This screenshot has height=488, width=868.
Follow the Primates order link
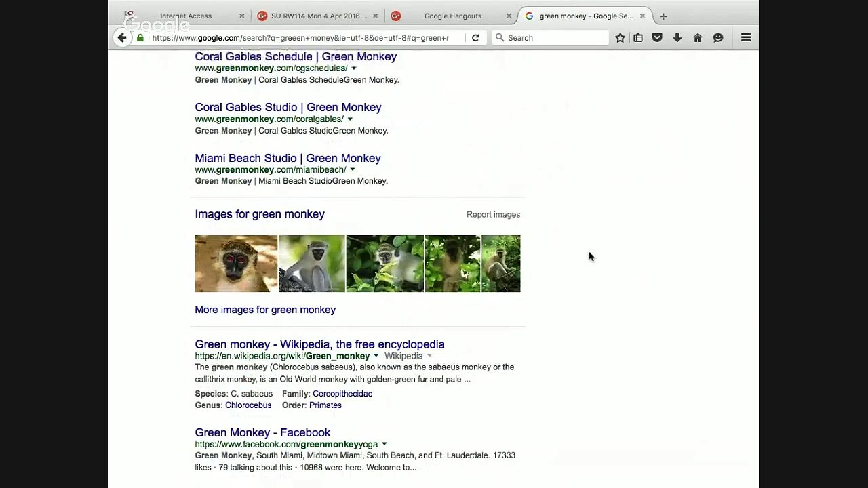[x=325, y=405]
